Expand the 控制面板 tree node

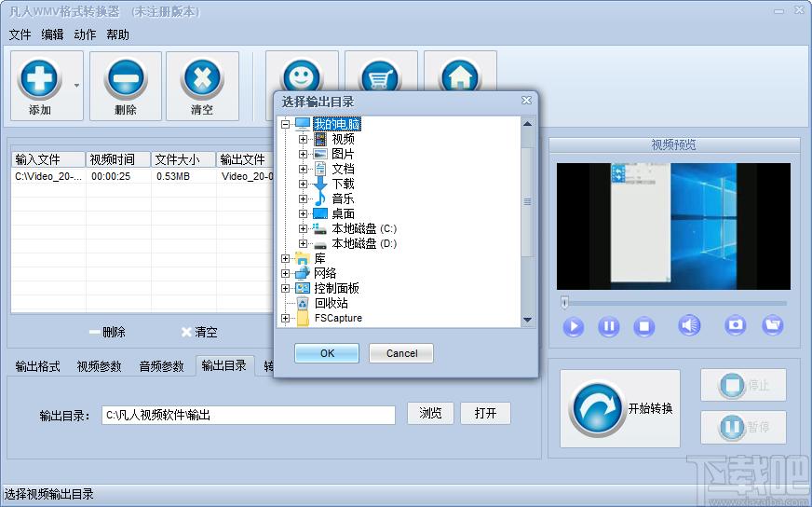[285, 288]
